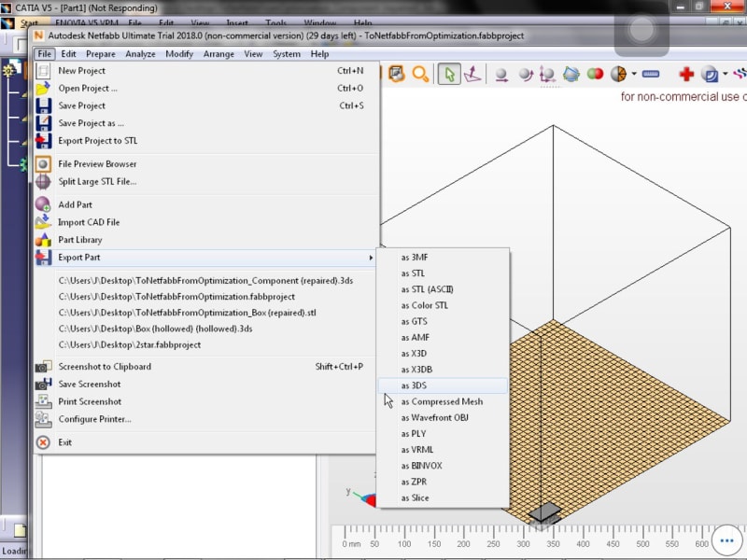Choose as ZPR export format
The image size is (747, 560).
tap(443, 482)
